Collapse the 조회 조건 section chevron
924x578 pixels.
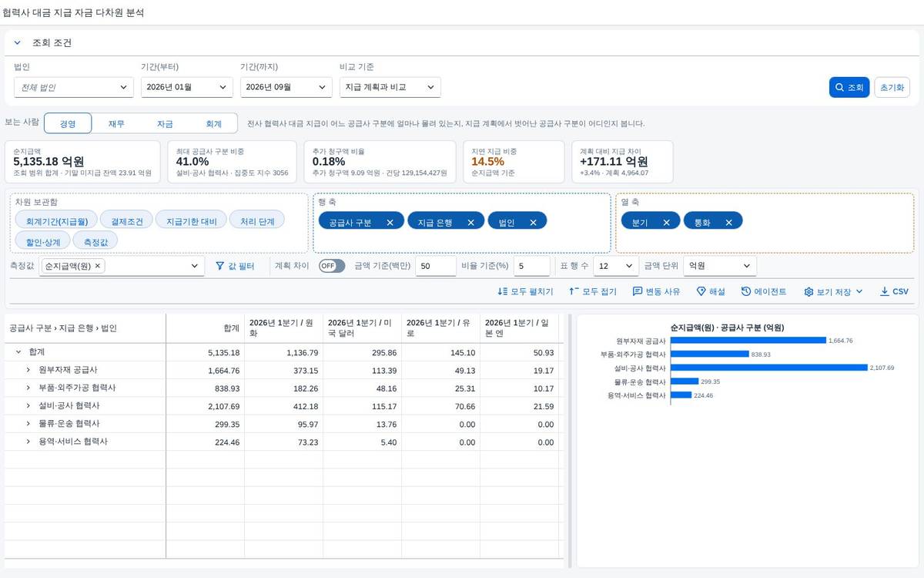click(x=18, y=43)
